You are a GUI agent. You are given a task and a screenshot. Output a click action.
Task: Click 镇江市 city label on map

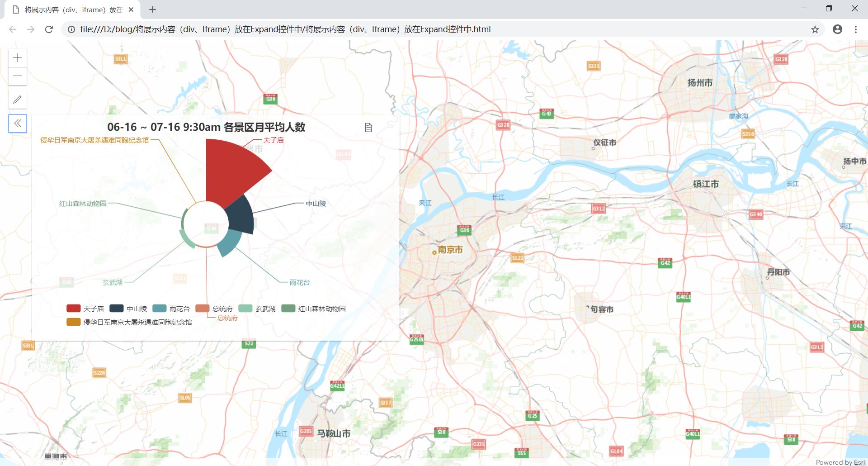coord(706,184)
